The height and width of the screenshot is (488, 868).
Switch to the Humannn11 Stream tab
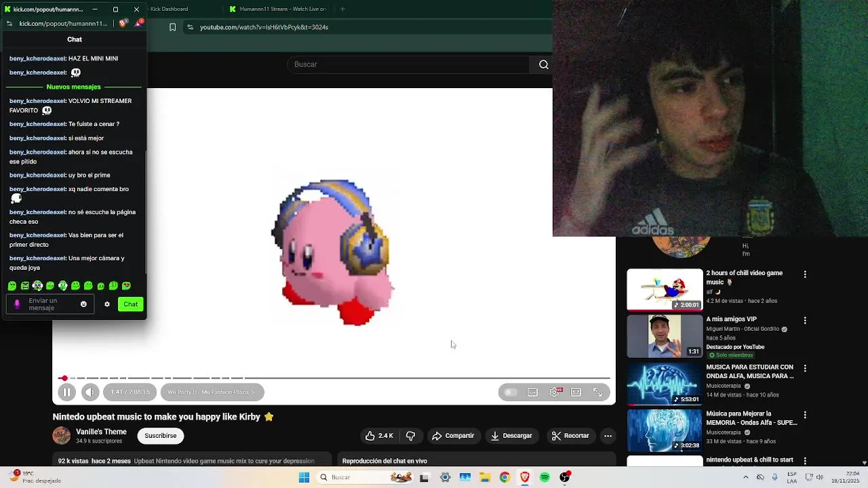278,9
